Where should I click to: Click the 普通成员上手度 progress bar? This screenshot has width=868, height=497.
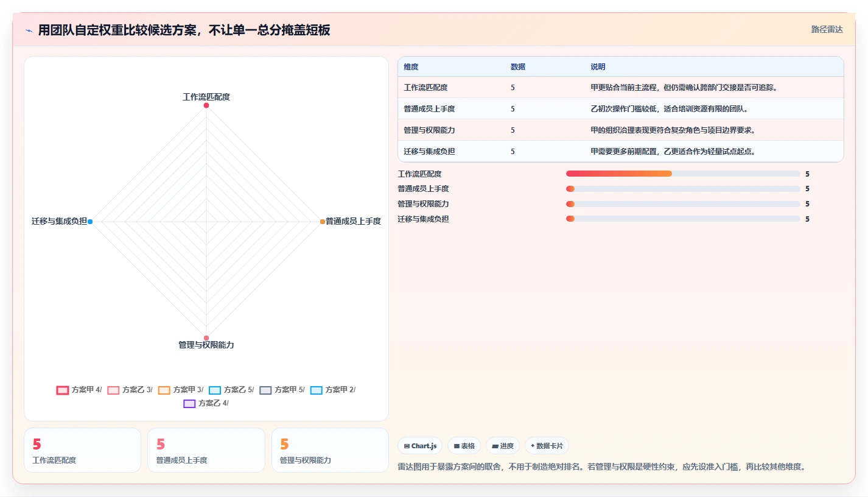point(683,189)
